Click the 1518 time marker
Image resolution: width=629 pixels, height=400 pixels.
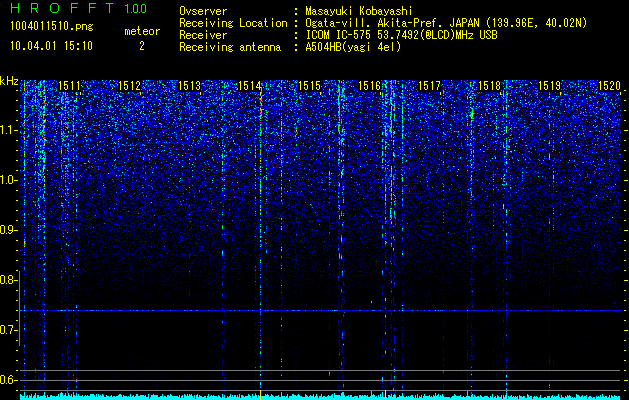pyautogui.click(x=489, y=86)
